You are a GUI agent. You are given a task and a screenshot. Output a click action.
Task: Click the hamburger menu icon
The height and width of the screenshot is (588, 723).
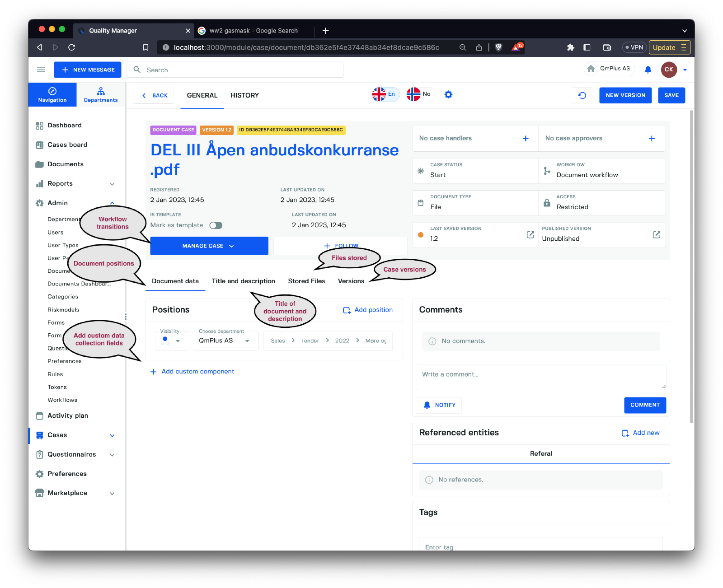41,70
